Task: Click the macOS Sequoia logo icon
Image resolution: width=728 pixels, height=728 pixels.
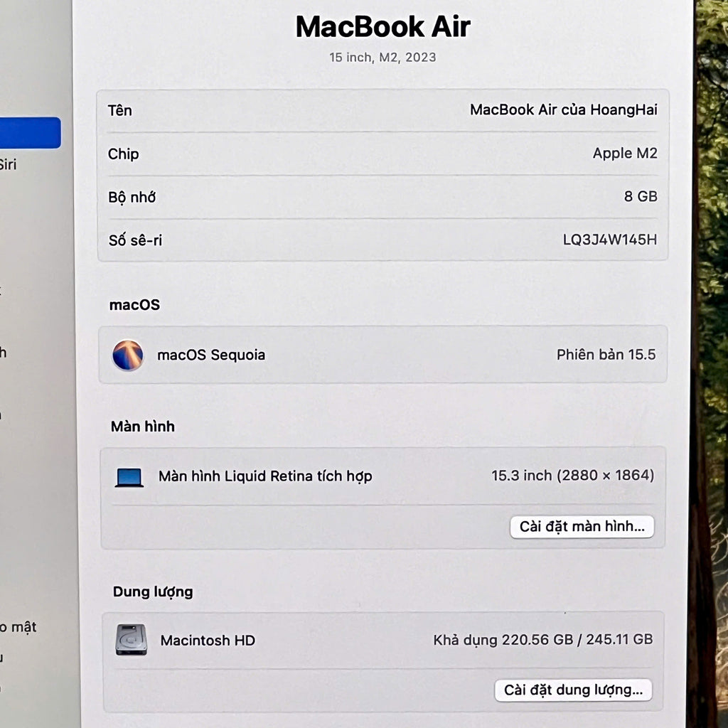Action: click(x=128, y=355)
